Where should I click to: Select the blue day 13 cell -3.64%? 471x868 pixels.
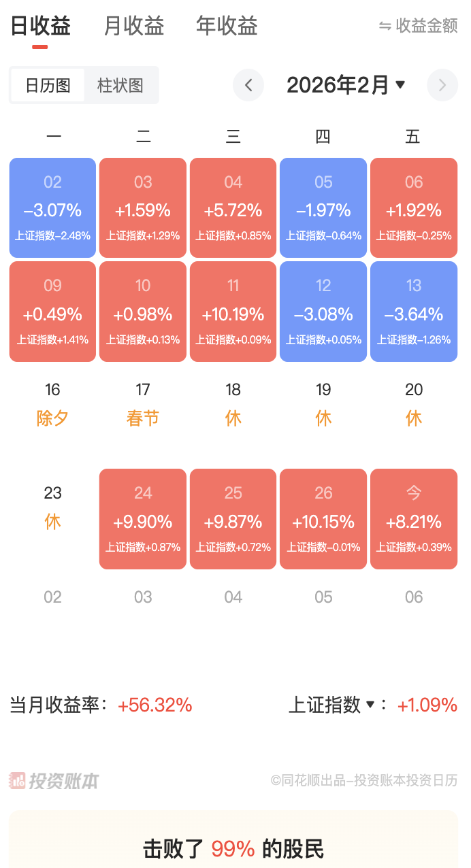click(x=414, y=312)
